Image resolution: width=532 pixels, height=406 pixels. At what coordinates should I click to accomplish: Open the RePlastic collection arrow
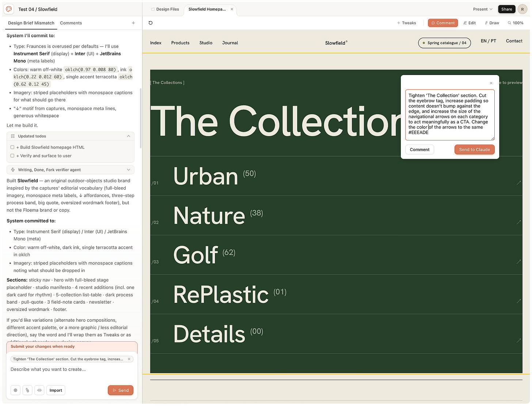518,301
